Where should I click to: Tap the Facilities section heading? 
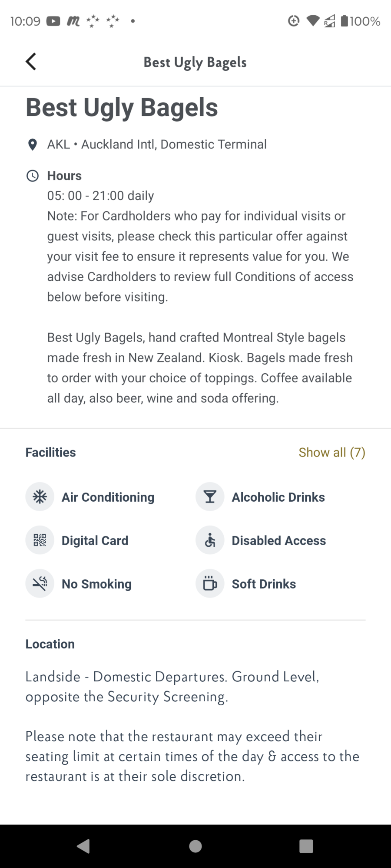point(50,453)
